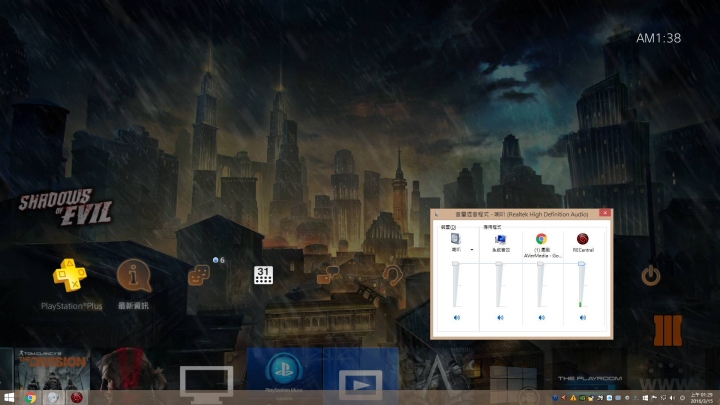Image resolution: width=720 pixels, height=405 pixels.
Task: Click the network tray icon
Action: (663, 398)
